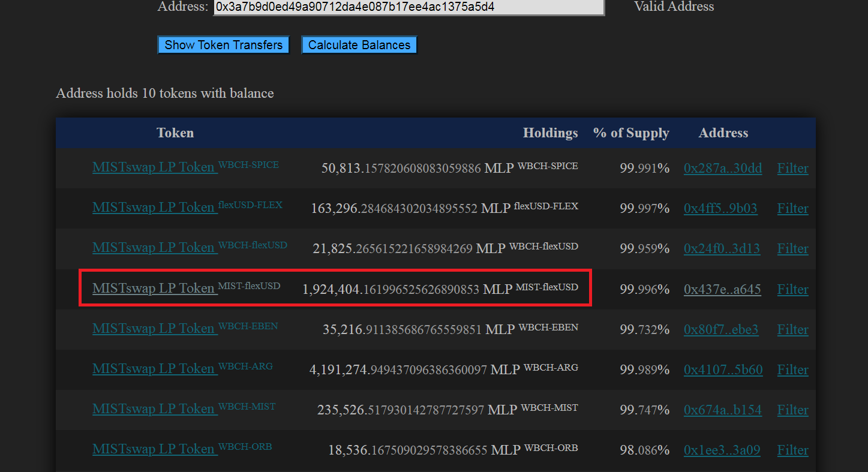Screen dimensions: 868x472
Task: Click holdings value 163,296.284684302034895552
Action: click(x=394, y=208)
